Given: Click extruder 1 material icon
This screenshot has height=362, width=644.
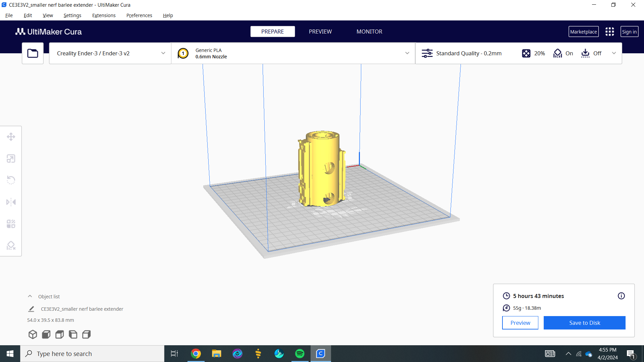Looking at the screenshot, I should point(183,53).
